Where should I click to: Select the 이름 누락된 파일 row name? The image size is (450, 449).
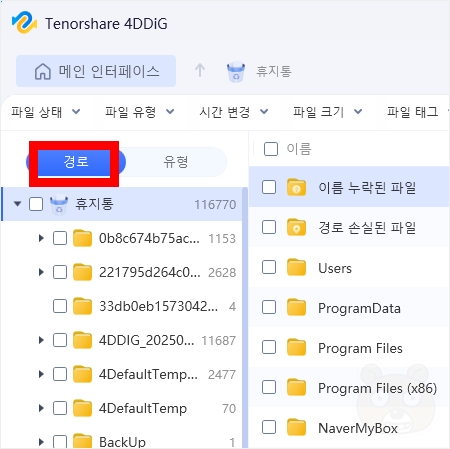coord(367,187)
